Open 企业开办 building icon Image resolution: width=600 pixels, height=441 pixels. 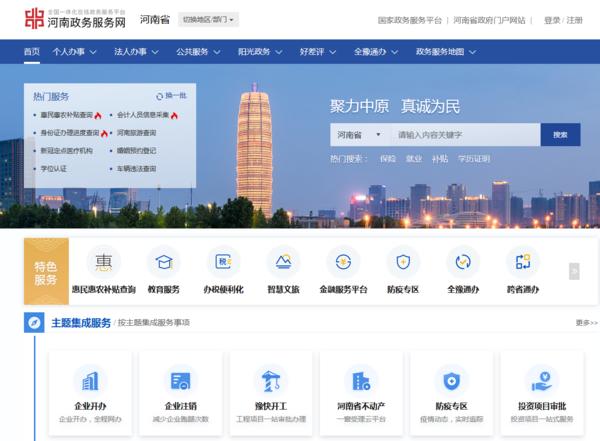click(x=91, y=381)
